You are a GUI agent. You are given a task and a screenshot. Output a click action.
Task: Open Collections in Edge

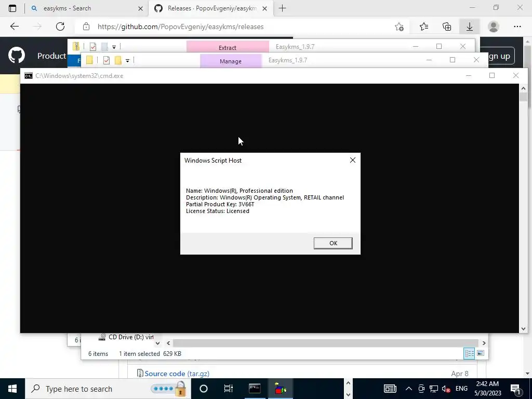point(447,26)
